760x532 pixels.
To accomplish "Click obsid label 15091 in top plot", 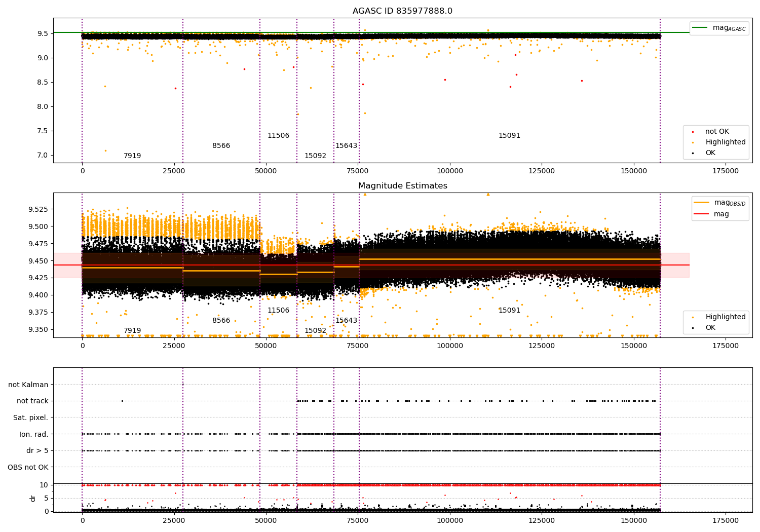I will 509,136.
